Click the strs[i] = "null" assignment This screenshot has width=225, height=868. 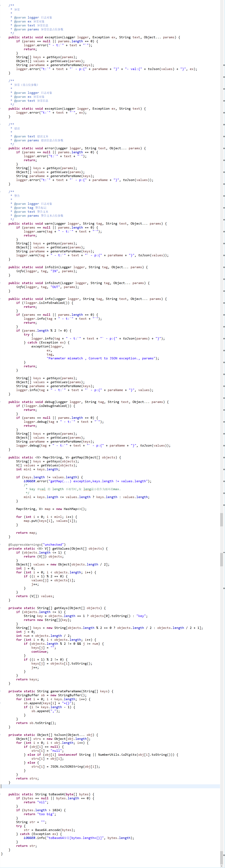tap(48, 751)
